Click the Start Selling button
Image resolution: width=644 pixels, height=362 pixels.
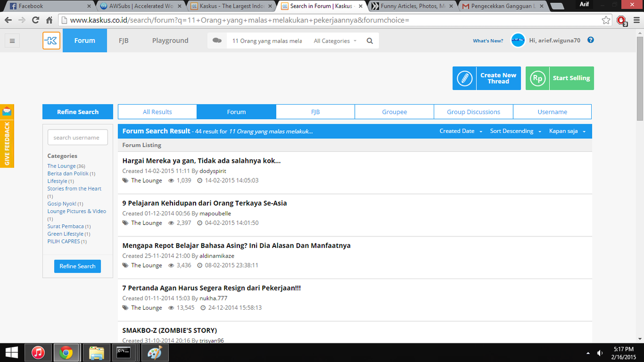[x=560, y=78]
